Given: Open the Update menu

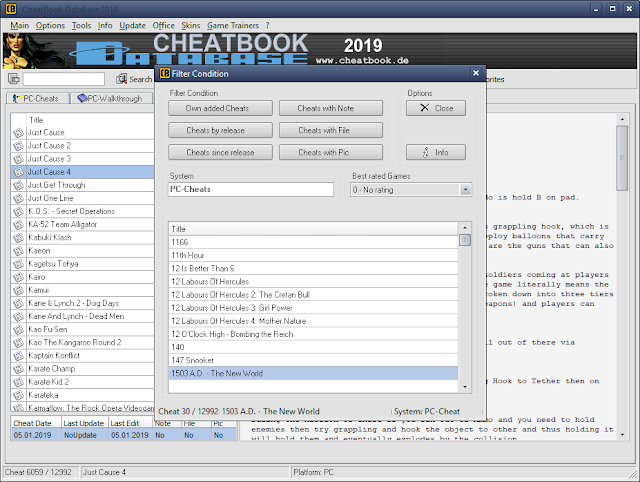Looking at the screenshot, I should click(x=132, y=25).
